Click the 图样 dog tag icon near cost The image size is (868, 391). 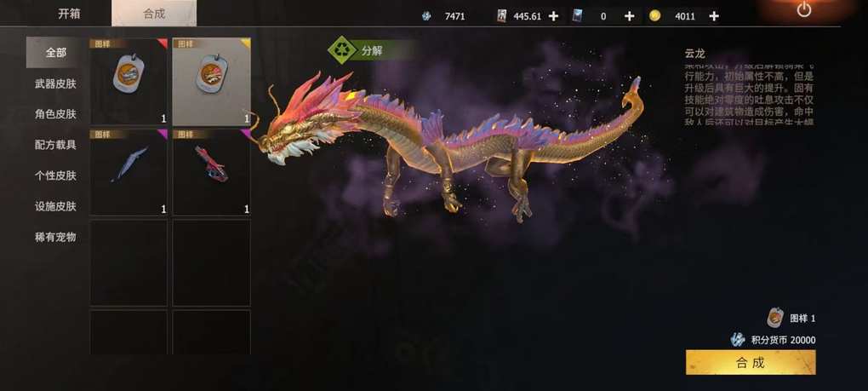pyautogui.click(x=775, y=318)
